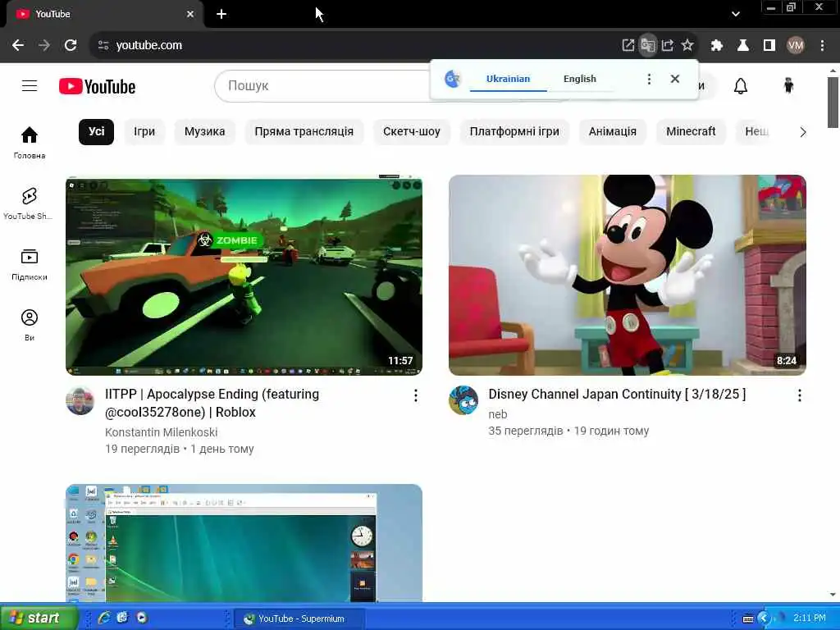840x630 pixels.
Task: Select English in translate popup
Action: click(x=580, y=79)
